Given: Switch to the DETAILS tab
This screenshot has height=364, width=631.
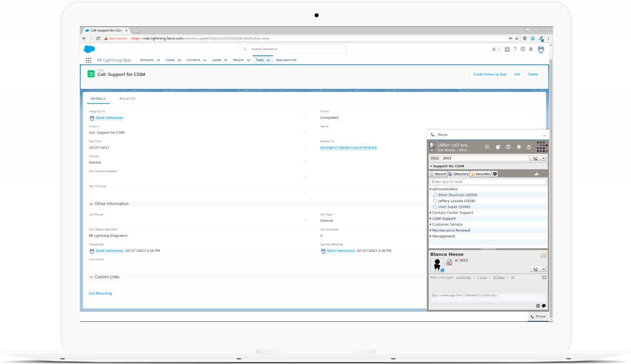Looking at the screenshot, I should (98, 99).
